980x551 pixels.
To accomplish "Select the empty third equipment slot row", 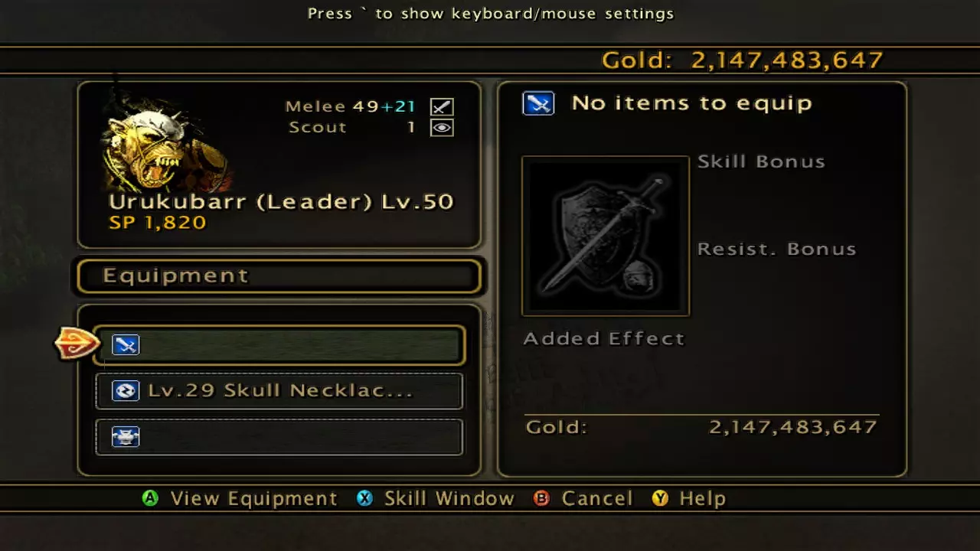I will pos(279,437).
